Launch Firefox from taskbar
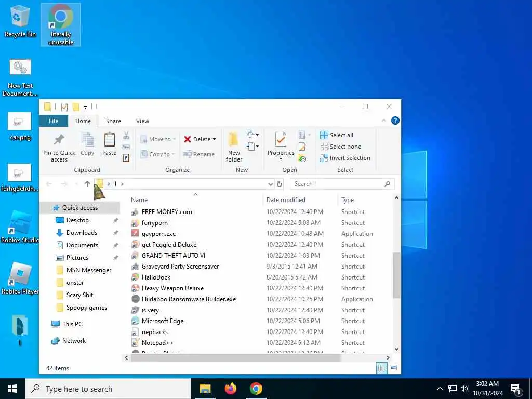This screenshot has height=399, width=532. (230, 389)
